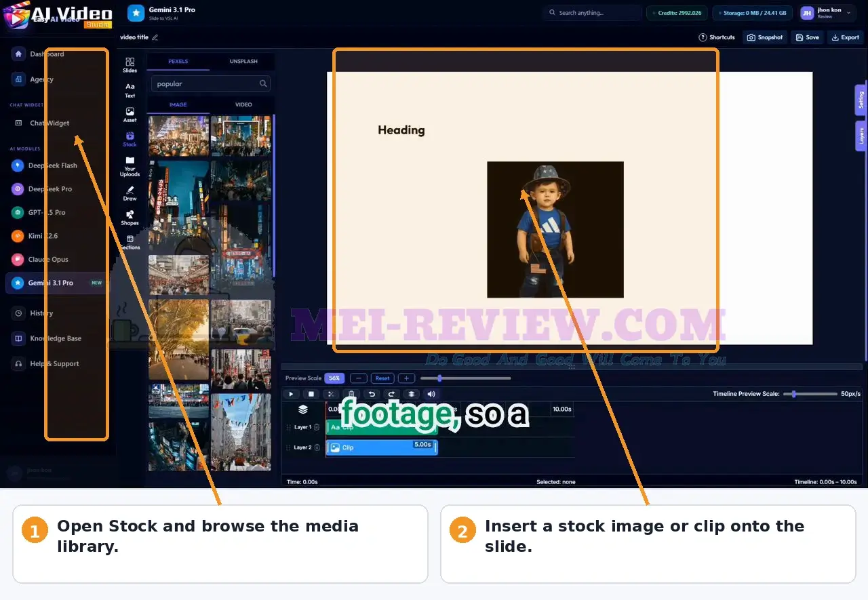Select the Heading text on the slide
This screenshot has width=868, height=600.
(x=401, y=130)
